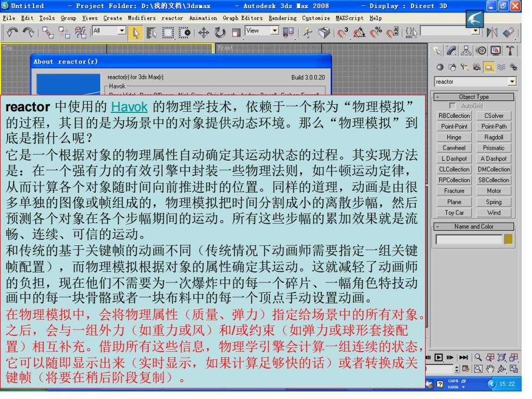The width and height of the screenshot is (532, 399).
Task: Select the Lights category icon
Action: click(x=464, y=67)
